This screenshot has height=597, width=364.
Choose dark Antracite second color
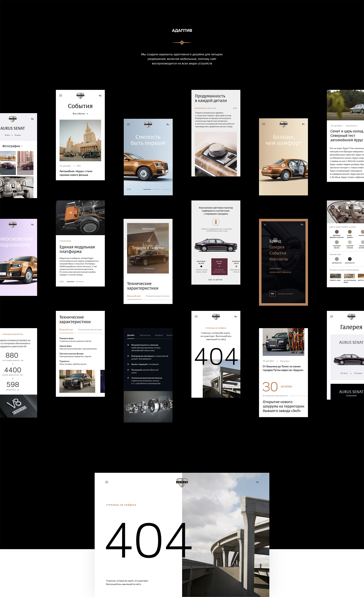tap(350, 259)
